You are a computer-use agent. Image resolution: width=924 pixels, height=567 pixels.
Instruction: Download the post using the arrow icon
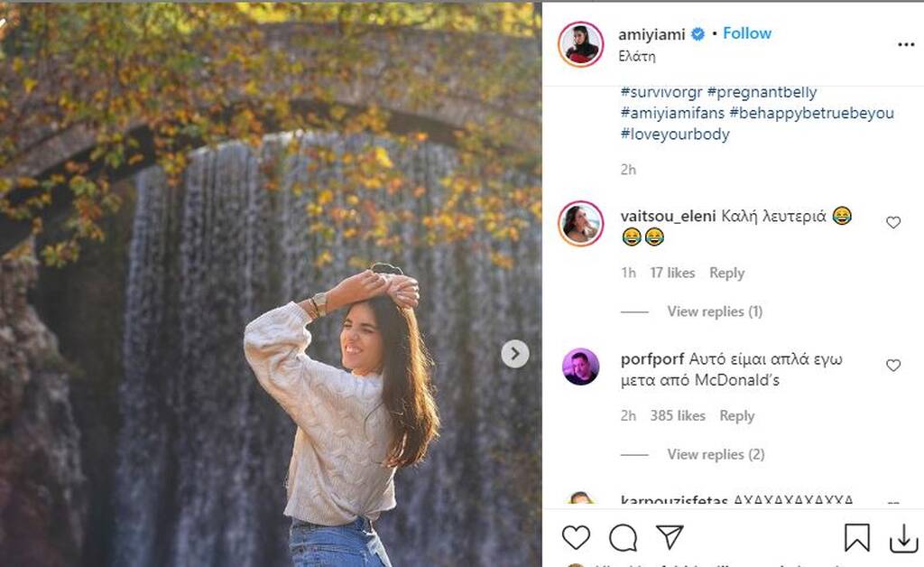(x=903, y=537)
